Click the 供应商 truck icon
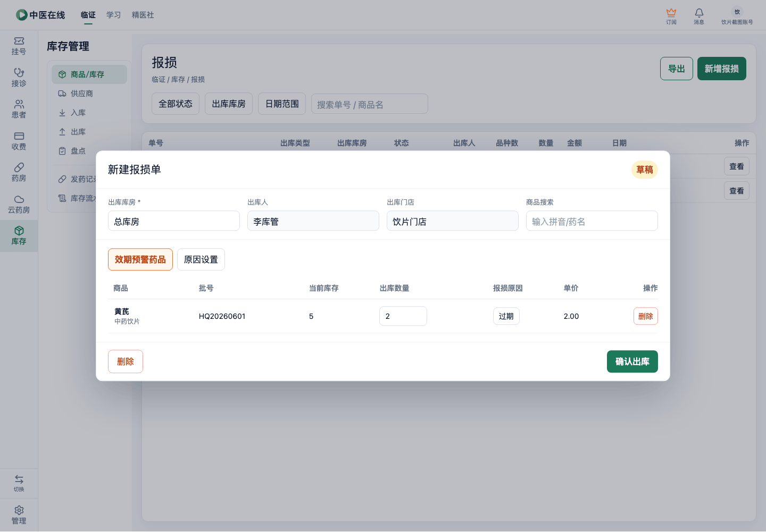 (62, 94)
